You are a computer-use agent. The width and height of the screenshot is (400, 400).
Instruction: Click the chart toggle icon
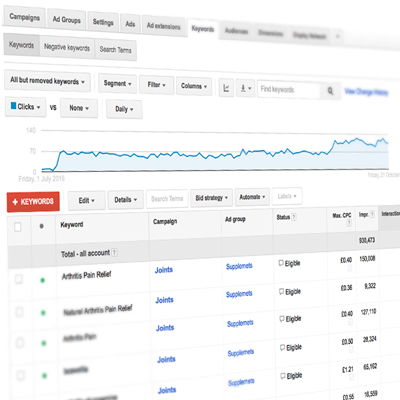(x=226, y=88)
